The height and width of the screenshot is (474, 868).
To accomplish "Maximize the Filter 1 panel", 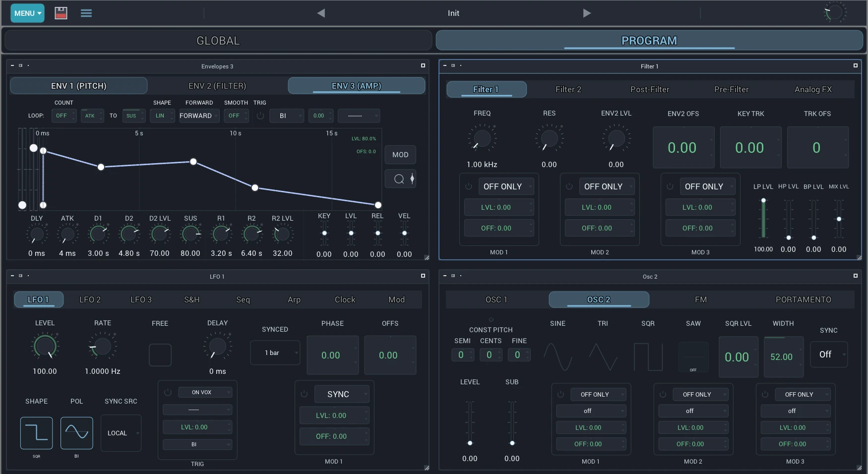I will (x=856, y=65).
